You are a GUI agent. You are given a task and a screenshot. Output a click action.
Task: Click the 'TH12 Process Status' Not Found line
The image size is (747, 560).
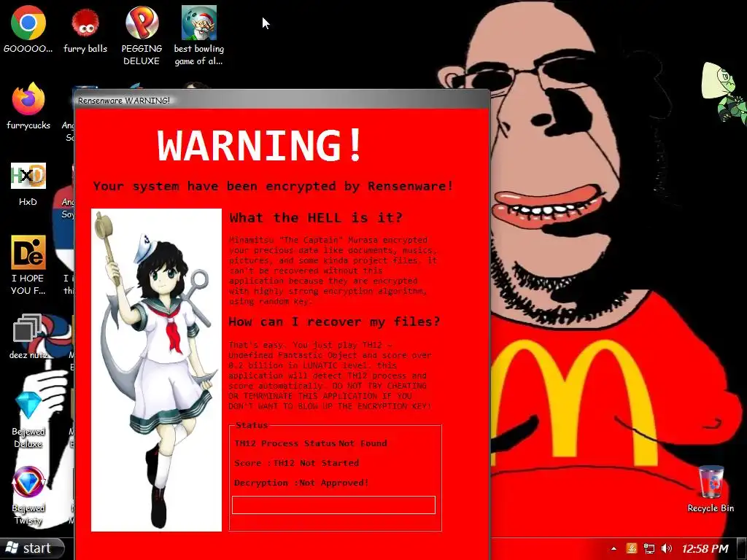pyautogui.click(x=311, y=443)
